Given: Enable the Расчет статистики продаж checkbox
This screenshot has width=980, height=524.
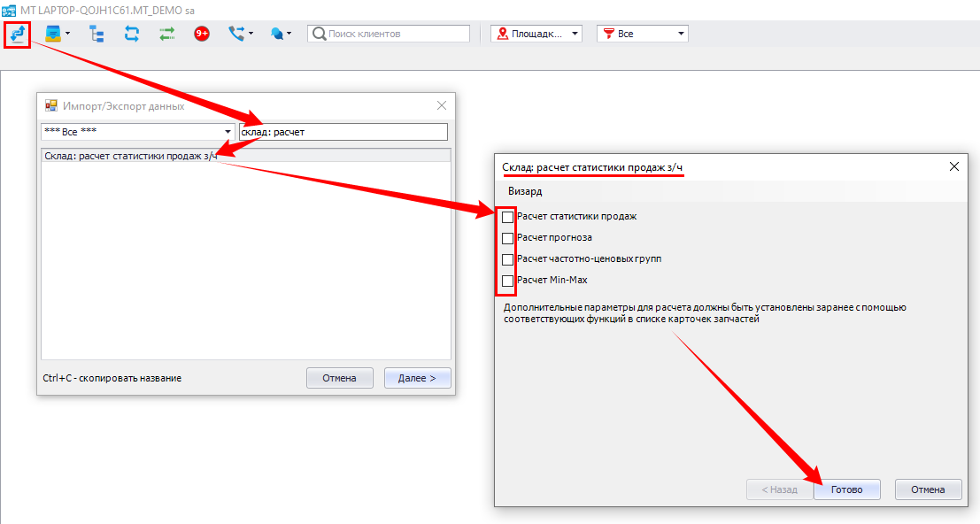Looking at the screenshot, I should tap(507, 217).
